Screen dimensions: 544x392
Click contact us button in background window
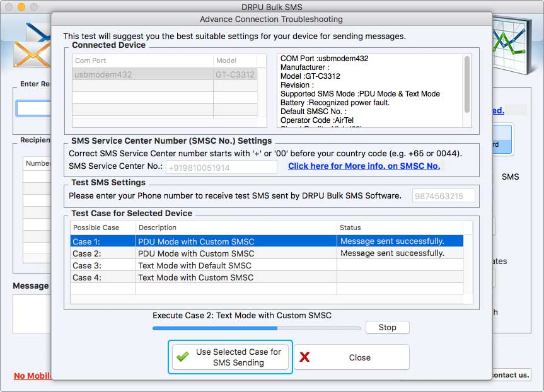click(511, 375)
